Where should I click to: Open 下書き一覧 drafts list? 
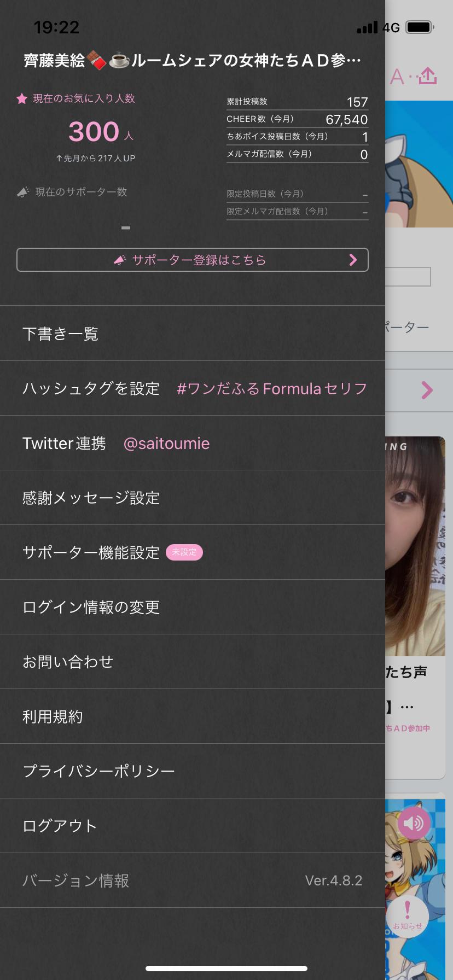pos(193,334)
